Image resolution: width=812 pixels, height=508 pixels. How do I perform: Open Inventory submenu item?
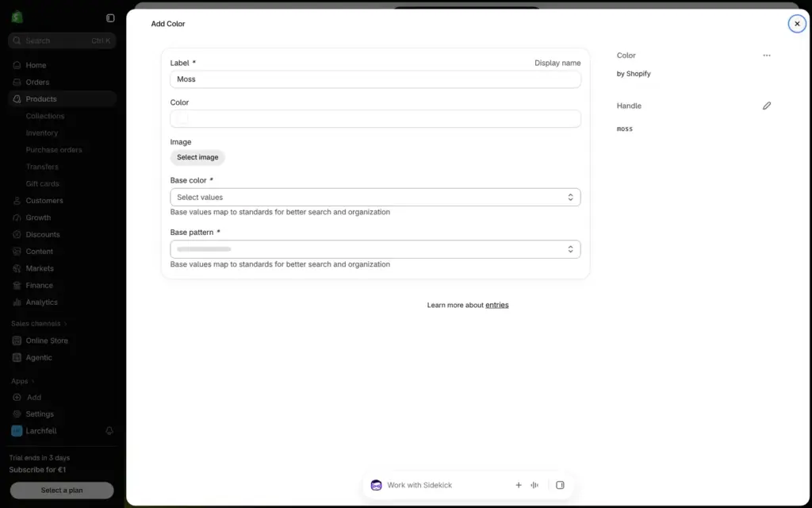point(42,133)
